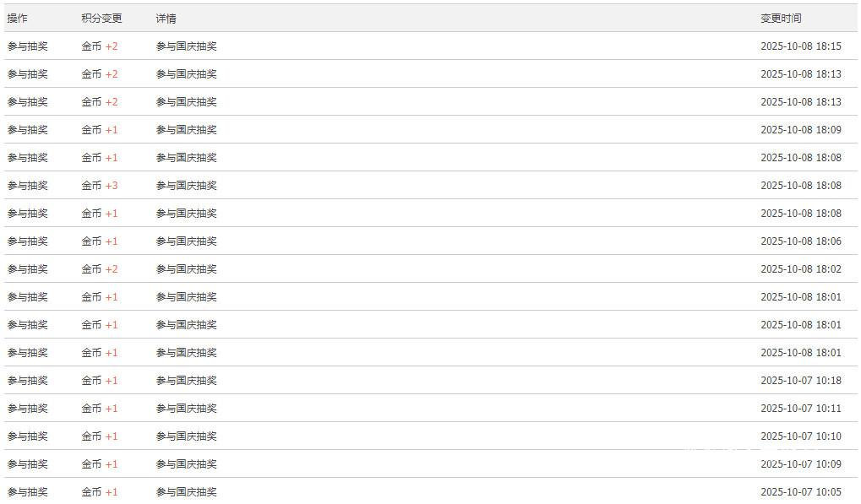Click the timestamp 2025-10-08 18:15
Viewport: 861px width, 504px height.
click(801, 46)
